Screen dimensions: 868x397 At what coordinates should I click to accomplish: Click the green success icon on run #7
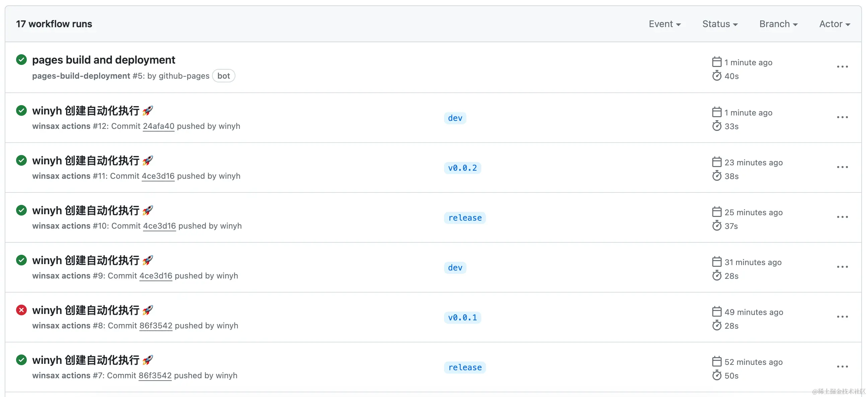click(x=21, y=360)
